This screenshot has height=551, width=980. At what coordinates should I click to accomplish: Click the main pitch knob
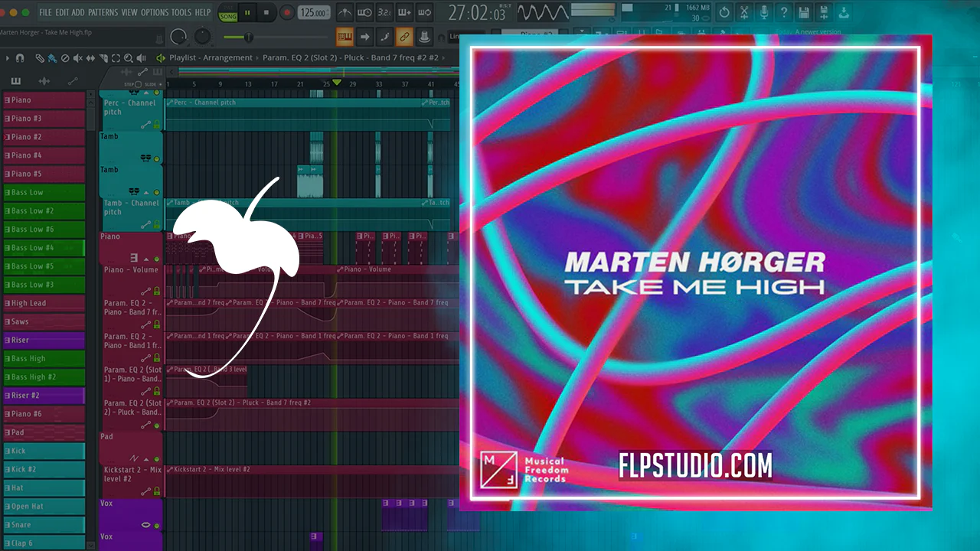click(x=203, y=37)
